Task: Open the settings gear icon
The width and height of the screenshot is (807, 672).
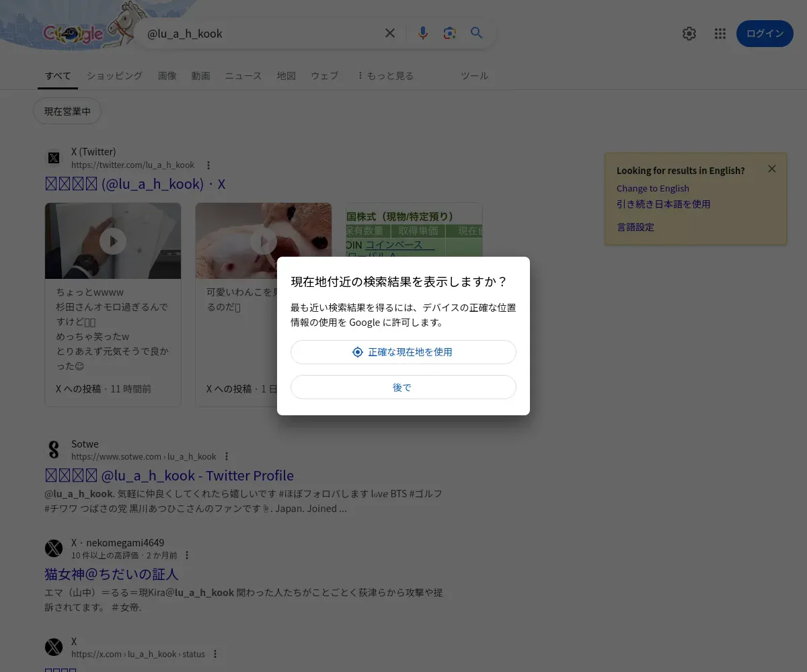Action: pos(689,34)
